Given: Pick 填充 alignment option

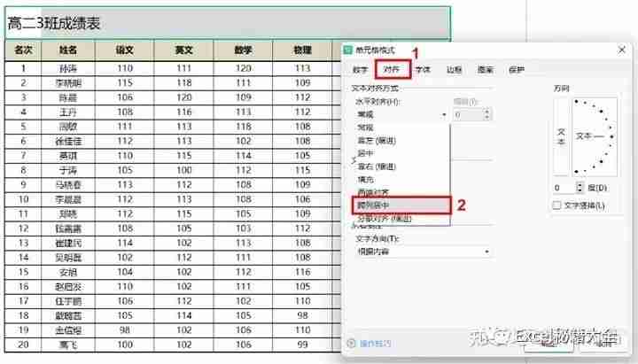Looking at the screenshot, I should [x=365, y=180].
